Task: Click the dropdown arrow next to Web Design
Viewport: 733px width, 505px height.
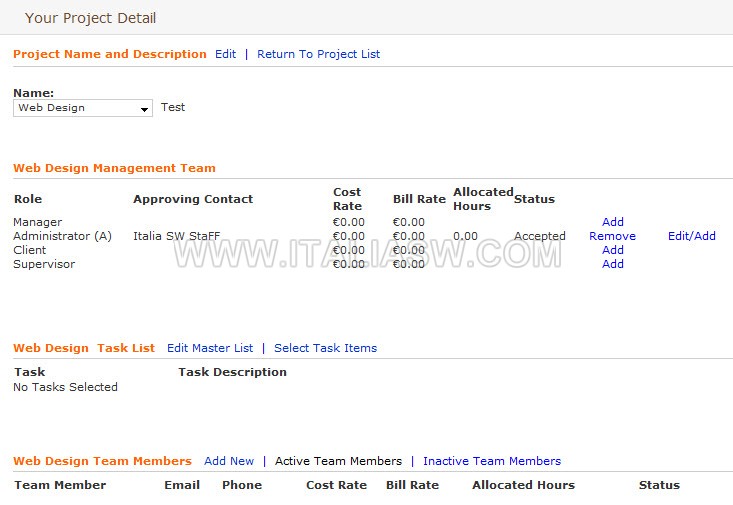Action: 144,109
